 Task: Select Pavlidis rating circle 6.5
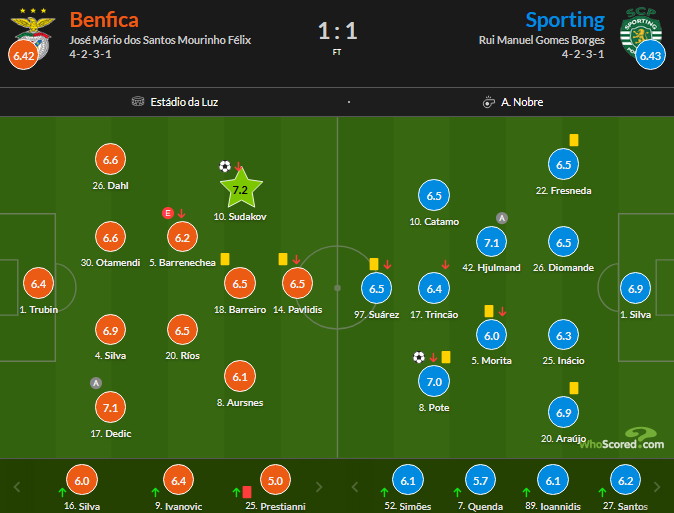pos(297,284)
